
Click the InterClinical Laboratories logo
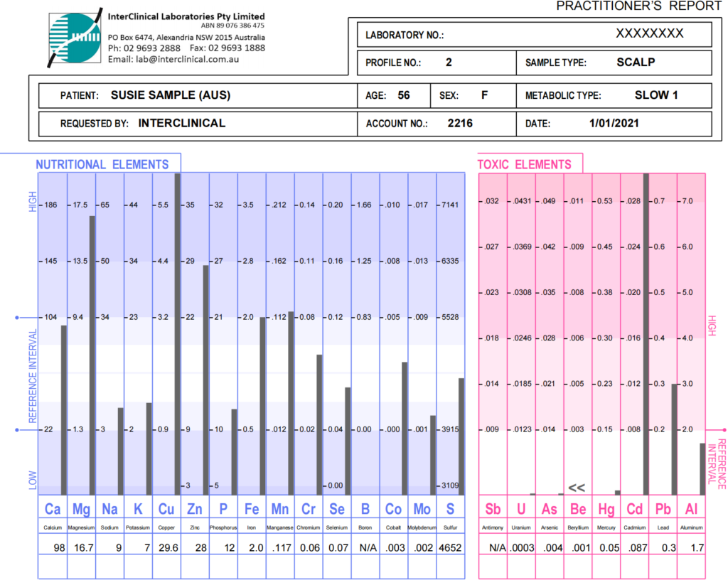click(74, 38)
